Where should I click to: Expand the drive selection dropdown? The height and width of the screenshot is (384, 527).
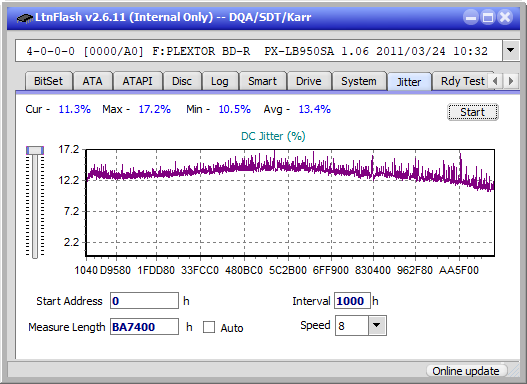tap(511, 51)
